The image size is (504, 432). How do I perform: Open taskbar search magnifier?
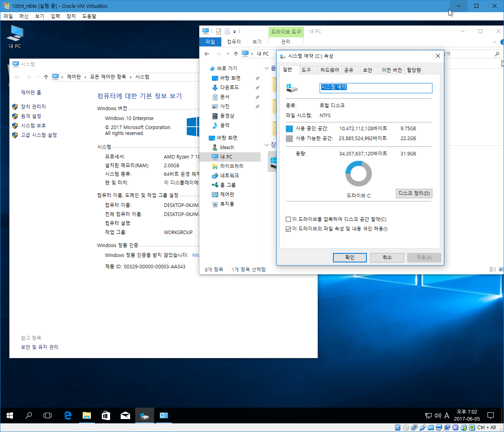(x=29, y=415)
